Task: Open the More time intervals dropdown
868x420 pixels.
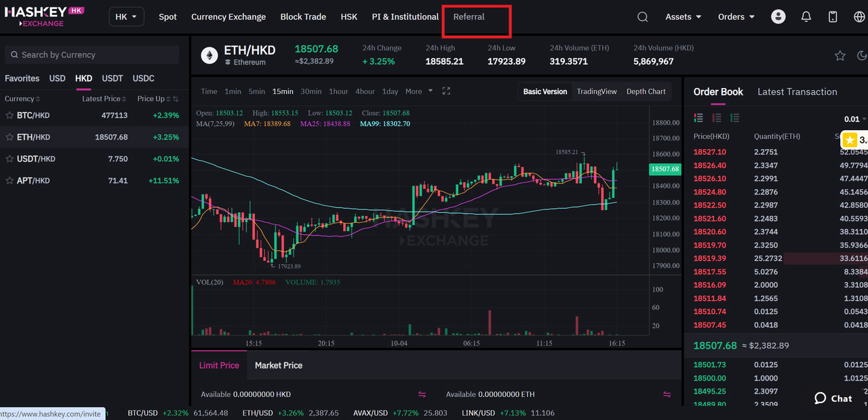Action: 418,91
